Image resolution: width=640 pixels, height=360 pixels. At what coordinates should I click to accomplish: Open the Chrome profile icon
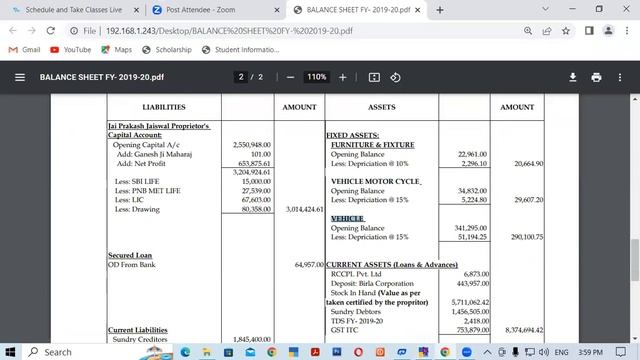pos(608,31)
